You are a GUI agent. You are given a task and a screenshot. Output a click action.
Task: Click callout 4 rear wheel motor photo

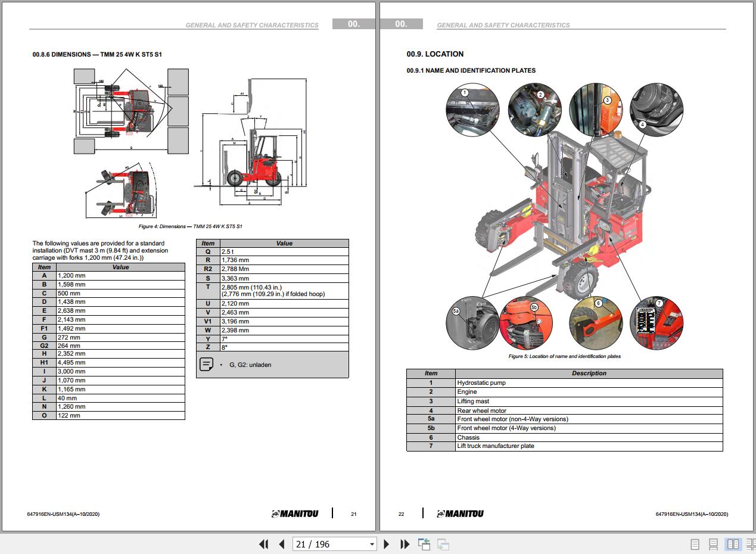coord(656,110)
